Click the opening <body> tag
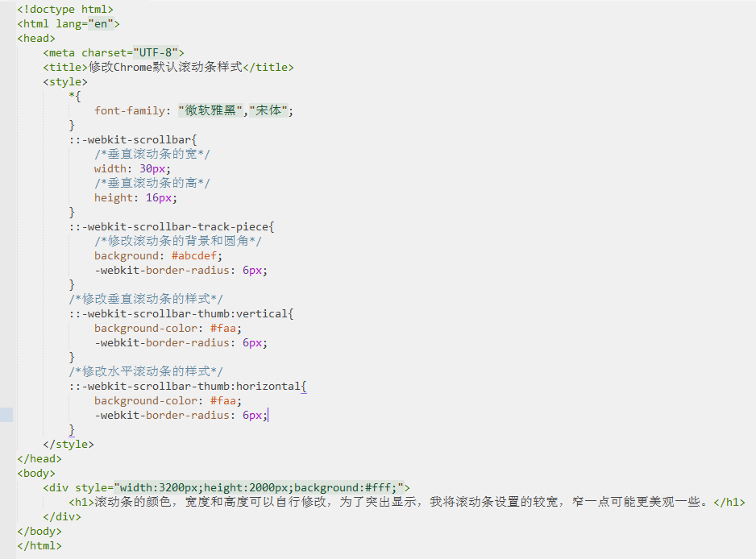 [36, 474]
